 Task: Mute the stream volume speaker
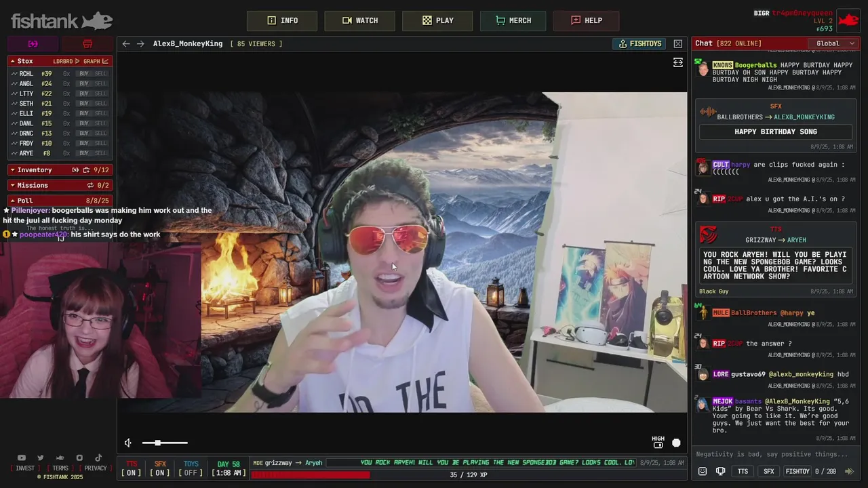(128, 443)
